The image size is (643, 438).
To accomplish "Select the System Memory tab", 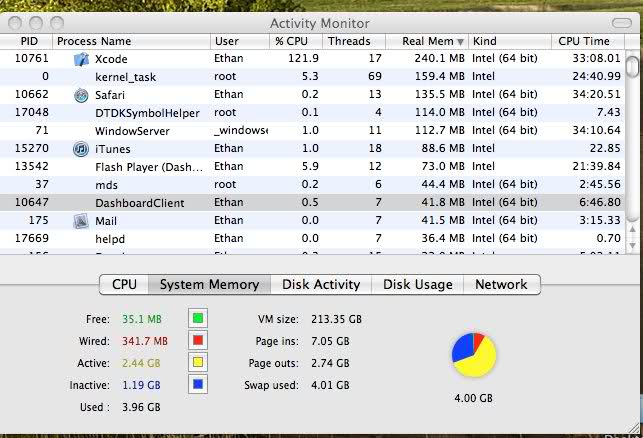I will pos(209,284).
